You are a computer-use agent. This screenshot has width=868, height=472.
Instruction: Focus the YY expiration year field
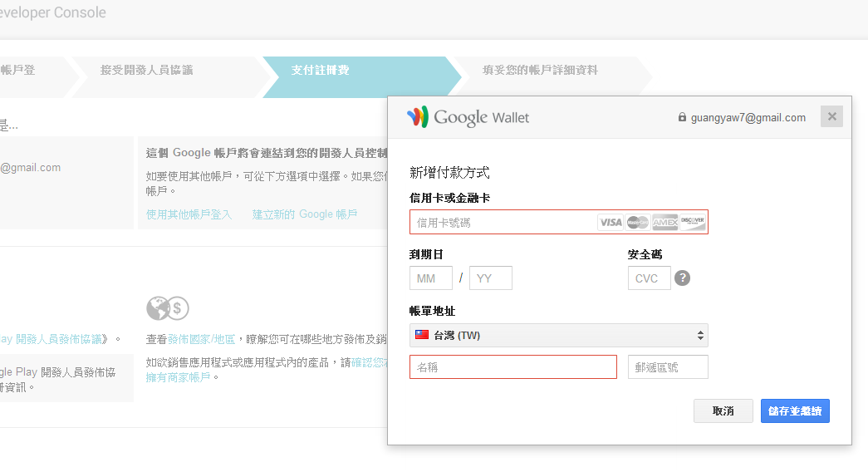tap(490, 278)
